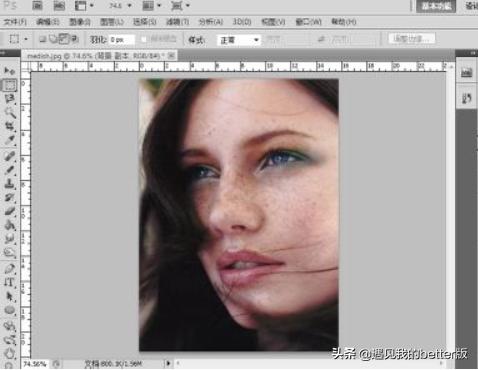478x370 pixels.
Task: Open the 样式 style dropdown showing 正常
Action: point(239,40)
